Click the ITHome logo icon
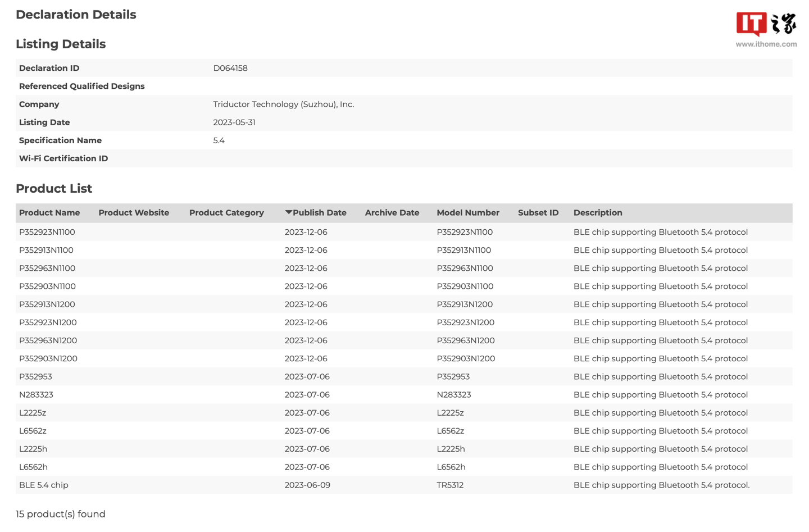This screenshot has width=809, height=532. [x=766, y=24]
